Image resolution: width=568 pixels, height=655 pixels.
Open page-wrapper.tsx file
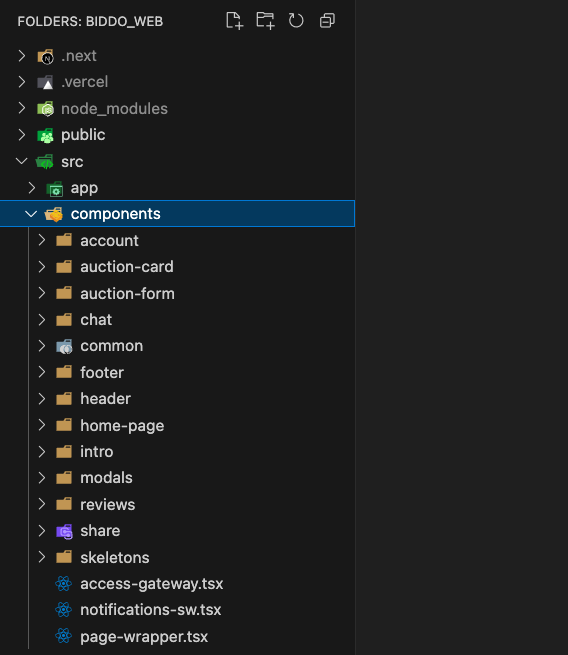[144, 637]
